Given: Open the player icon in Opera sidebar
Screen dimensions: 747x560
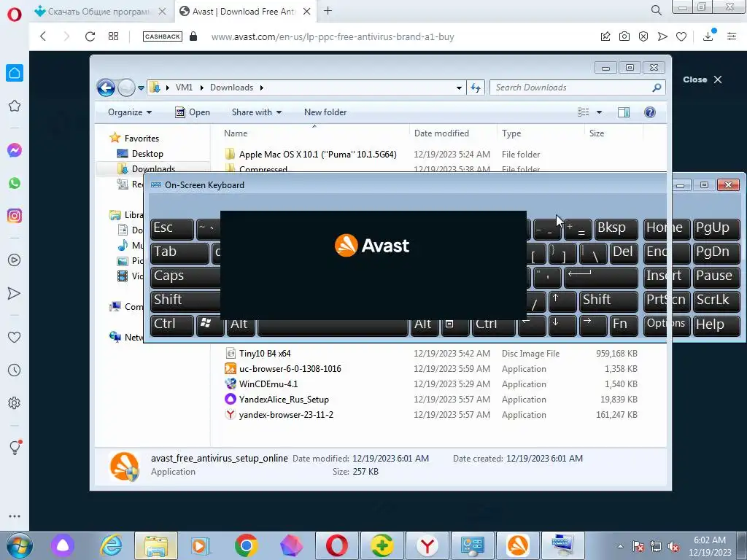Looking at the screenshot, I should pos(15,260).
